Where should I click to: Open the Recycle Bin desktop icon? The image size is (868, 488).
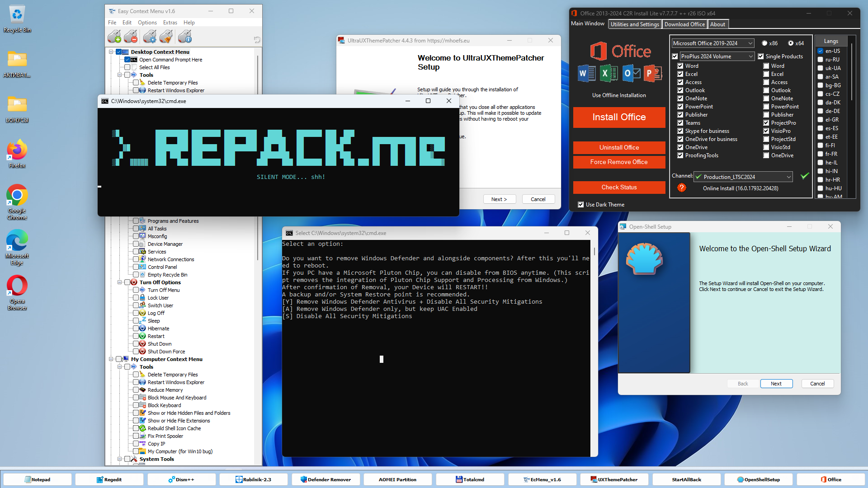click(x=17, y=19)
